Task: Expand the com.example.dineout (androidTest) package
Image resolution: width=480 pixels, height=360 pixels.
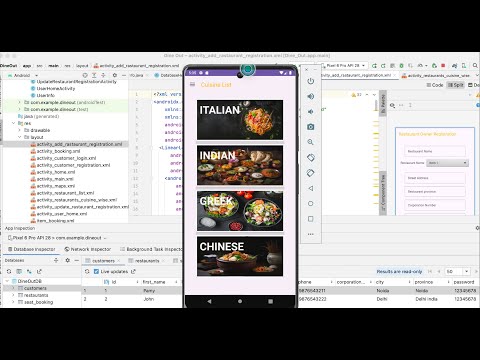Action: coord(19,102)
